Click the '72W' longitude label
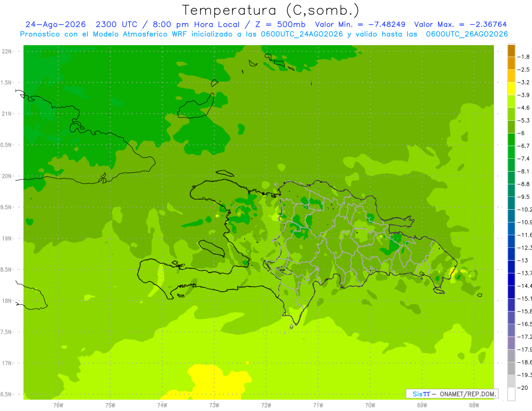Image resolution: width=532 pixels, height=411 pixels. point(266,405)
